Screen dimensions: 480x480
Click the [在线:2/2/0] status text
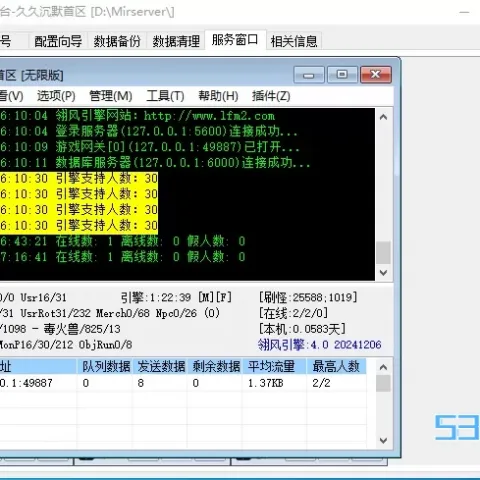tap(294, 313)
